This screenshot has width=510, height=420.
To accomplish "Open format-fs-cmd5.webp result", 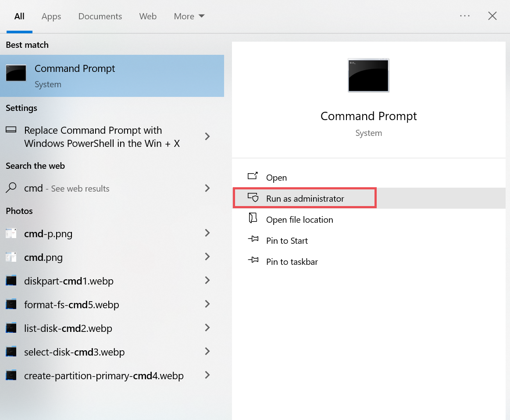I will (112, 305).
